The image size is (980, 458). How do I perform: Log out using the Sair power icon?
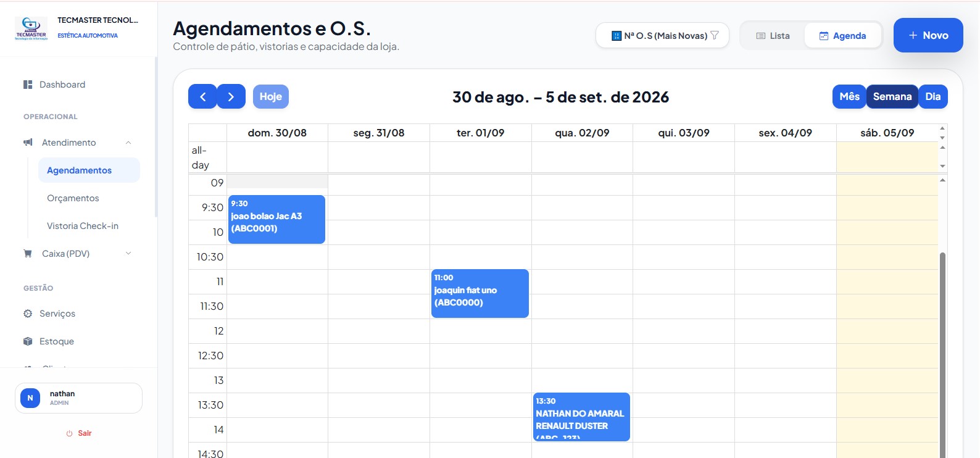(x=70, y=433)
